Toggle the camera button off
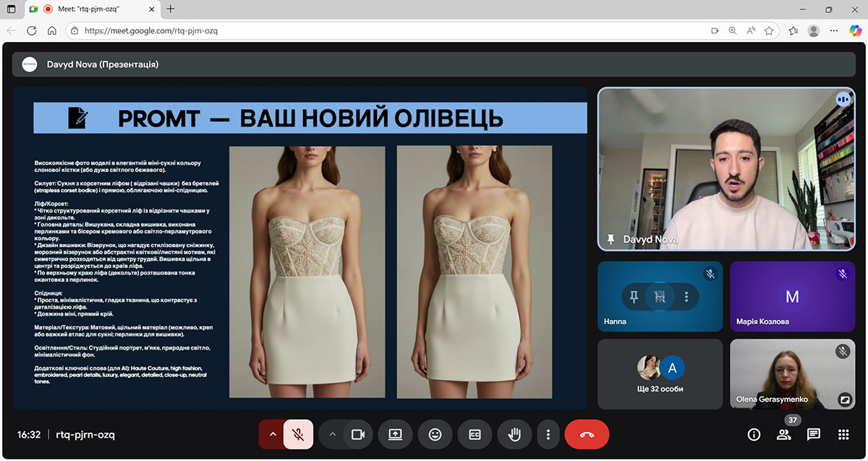Viewport: 868px width, 461px height. (x=357, y=434)
